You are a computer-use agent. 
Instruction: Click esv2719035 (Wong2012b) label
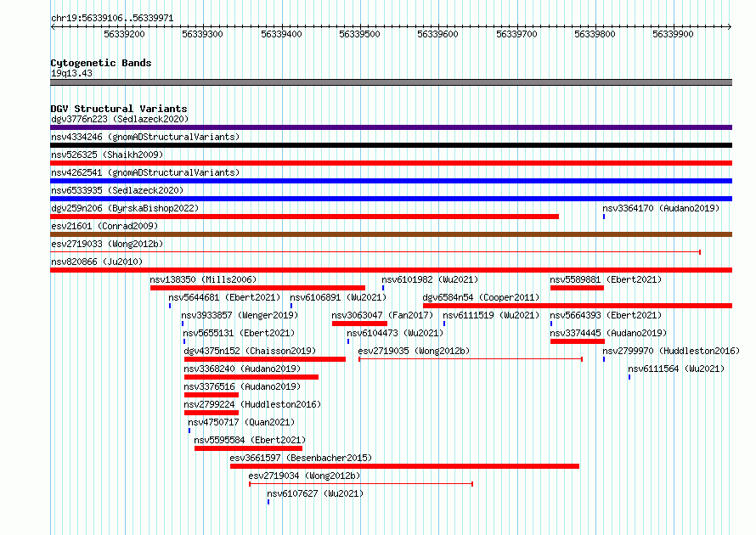tap(414, 351)
